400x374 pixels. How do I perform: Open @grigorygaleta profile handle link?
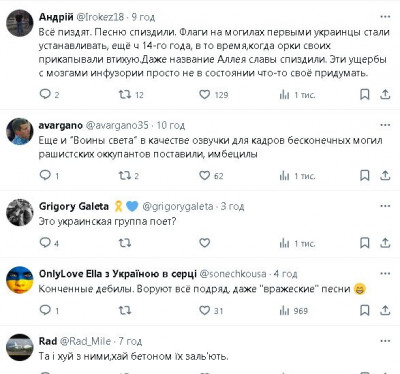click(178, 207)
